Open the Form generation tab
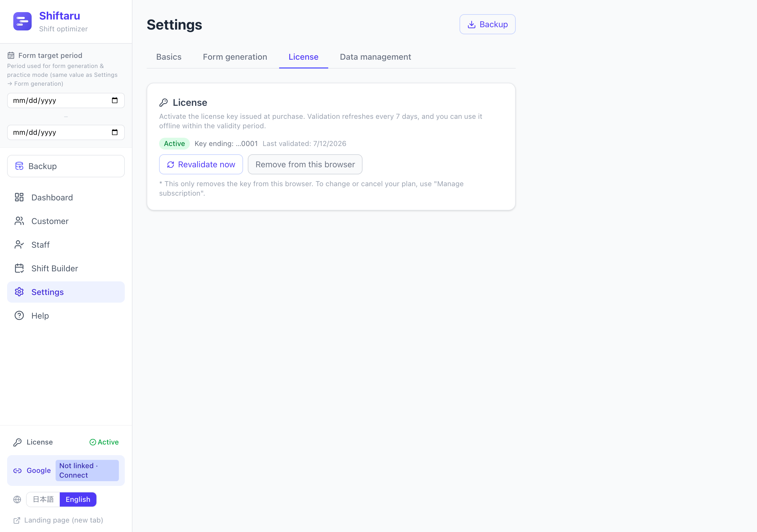The height and width of the screenshot is (532, 757). click(235, 57)
